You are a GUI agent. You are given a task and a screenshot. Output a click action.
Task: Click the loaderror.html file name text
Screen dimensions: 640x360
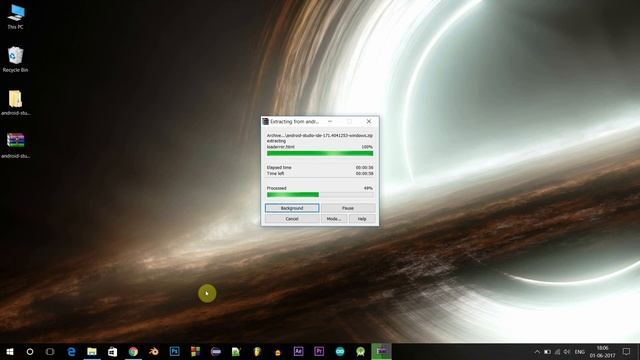[x=281, y=147]
